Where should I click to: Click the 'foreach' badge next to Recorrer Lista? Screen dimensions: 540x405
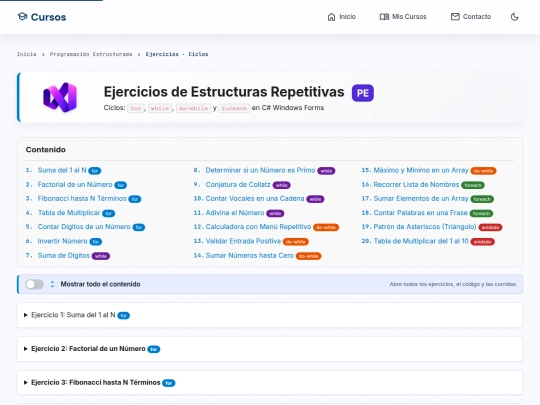click(473, 185)
